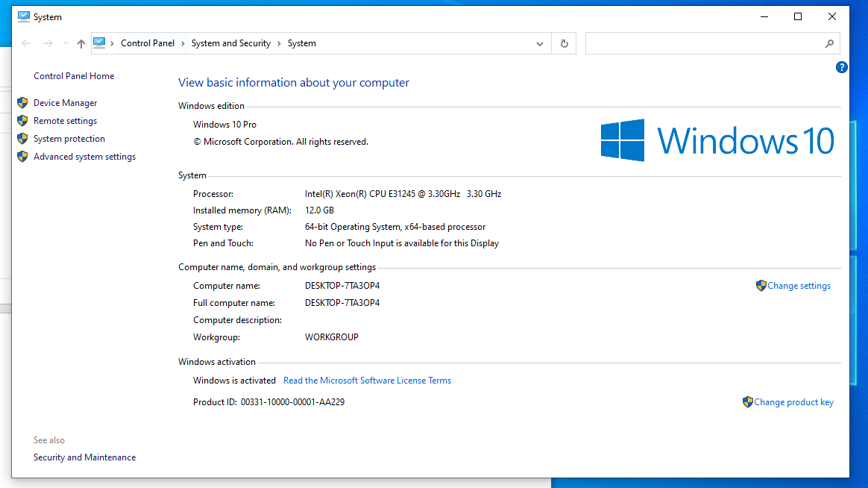The width and height of the screenshot is (868, 488).
Task: Open the address bar history dropdown
Action: (540, 44)
